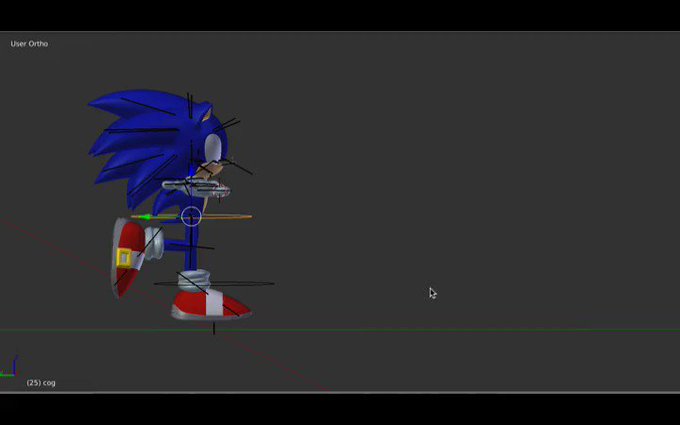Click Sonic's white gloved hand
Image resolution: width=680 pixels, height=425 pixels.
(196, 188)
